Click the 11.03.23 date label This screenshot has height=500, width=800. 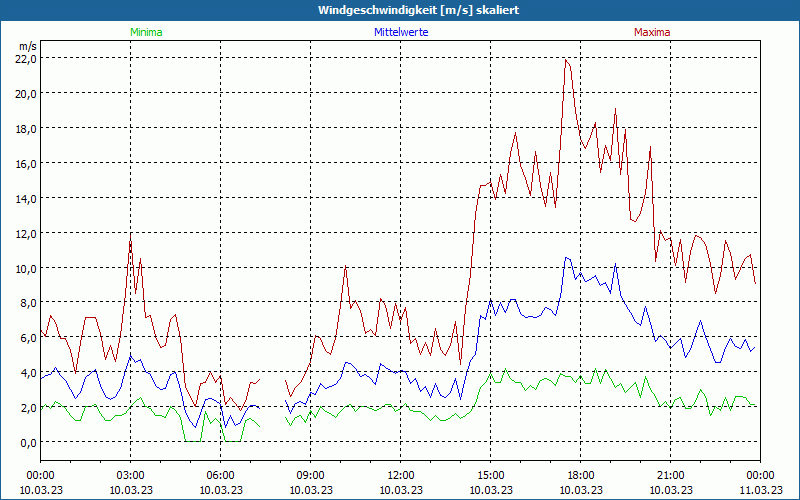pos(760,489)
